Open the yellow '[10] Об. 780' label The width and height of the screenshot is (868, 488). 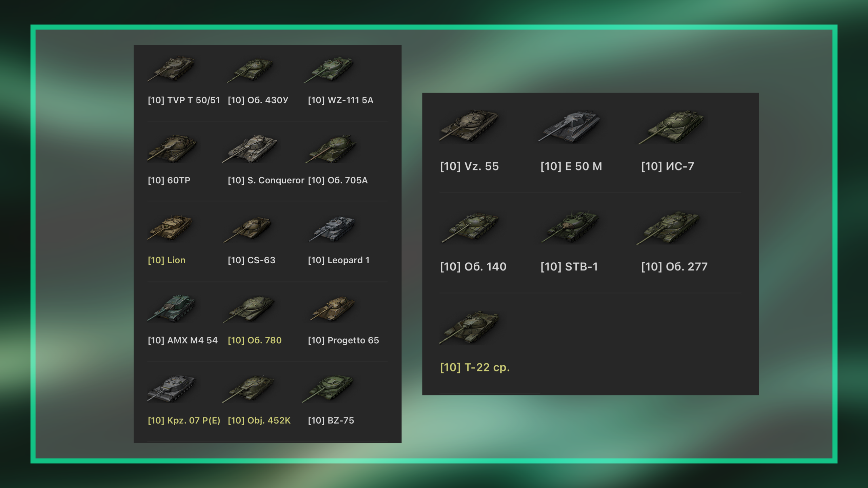[255, 340]
